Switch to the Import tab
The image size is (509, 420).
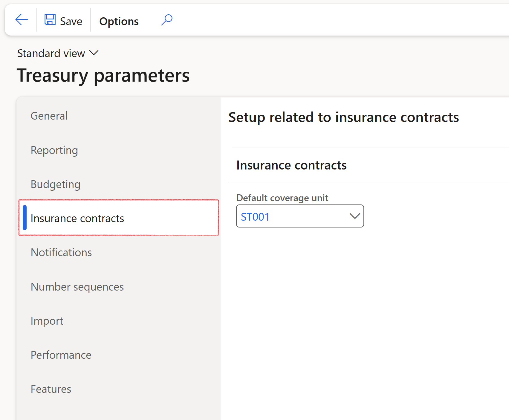point(47,321)
